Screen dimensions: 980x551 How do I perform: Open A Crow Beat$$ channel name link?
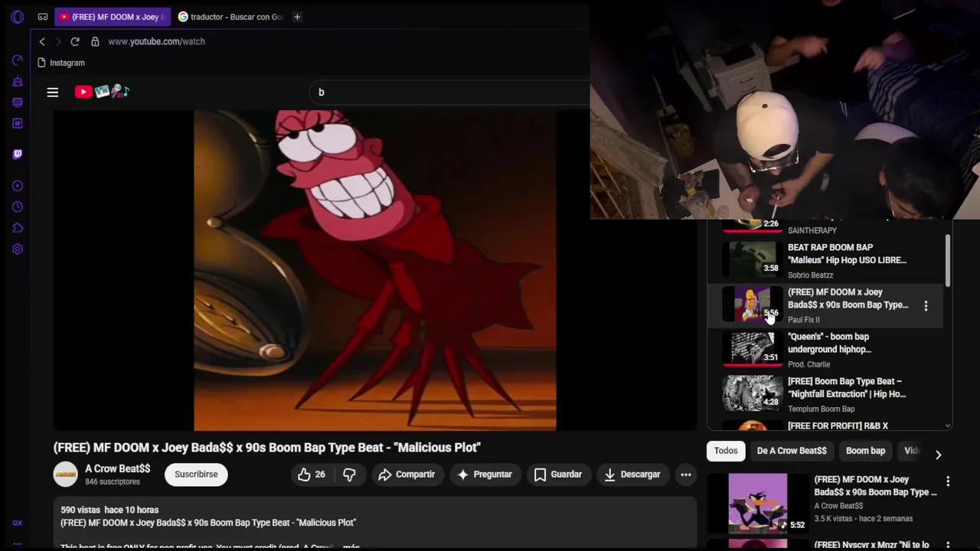tap(117, 468)
